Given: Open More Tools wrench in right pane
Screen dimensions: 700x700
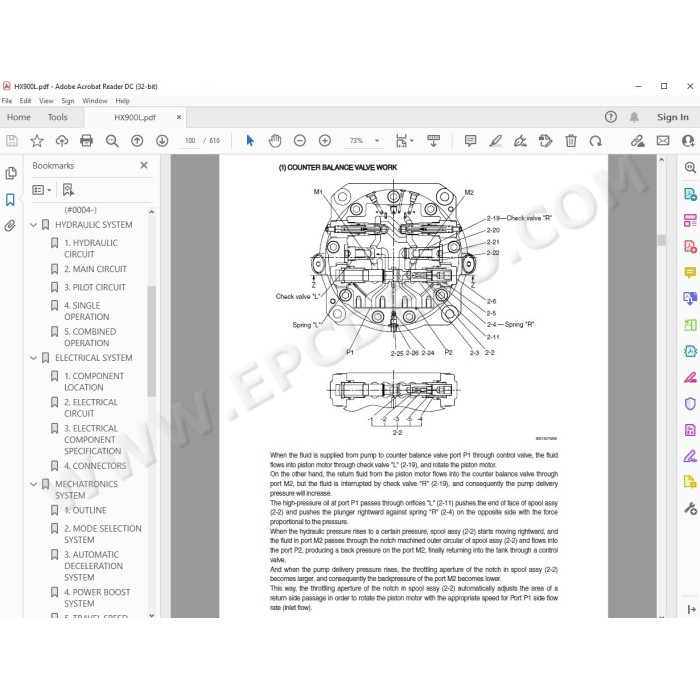Looking at the screenshot, I should tap(690, 508).
